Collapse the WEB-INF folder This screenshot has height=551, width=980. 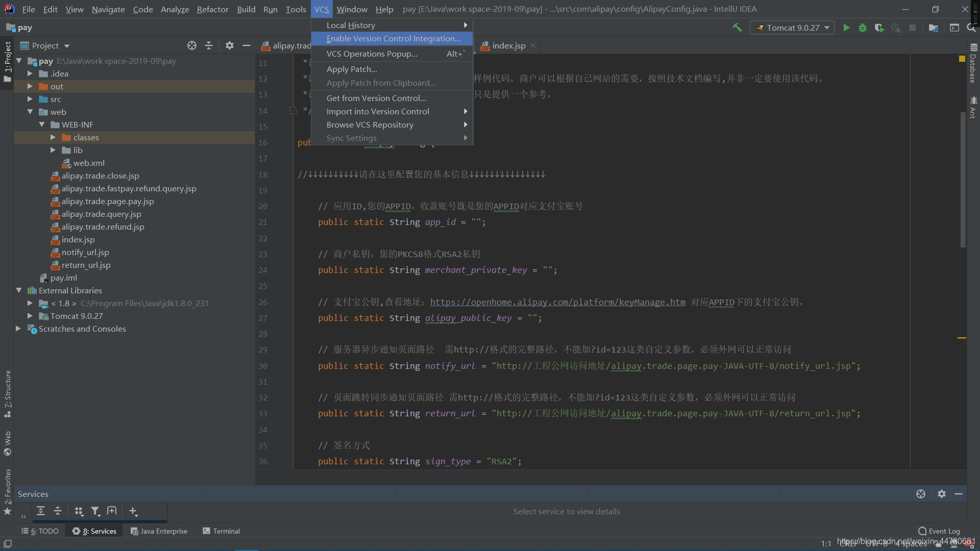coord(42,124)
